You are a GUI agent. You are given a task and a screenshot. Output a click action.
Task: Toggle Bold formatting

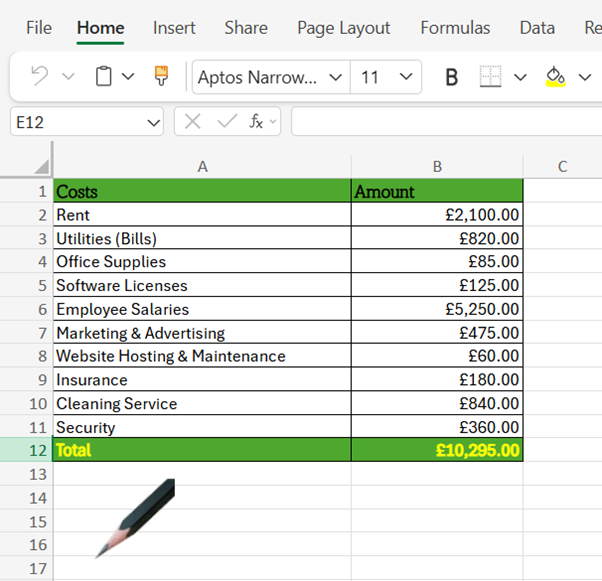[451, 77]
